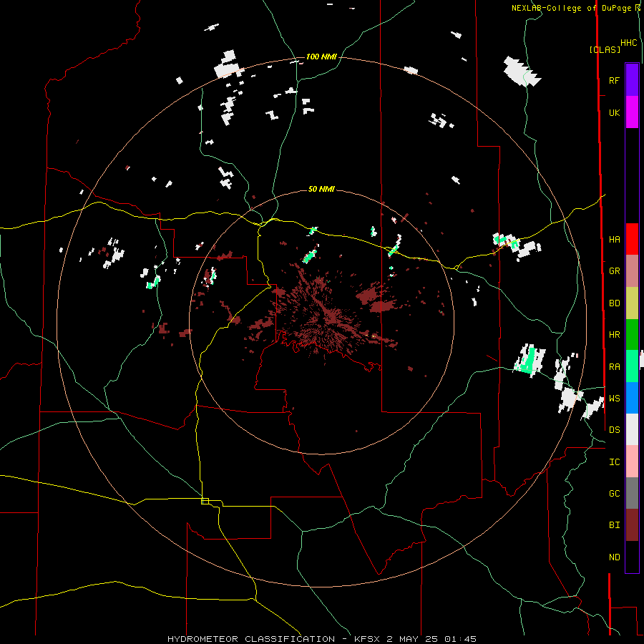
Task: Click the GC legend label
Action: tap(614, 493)
